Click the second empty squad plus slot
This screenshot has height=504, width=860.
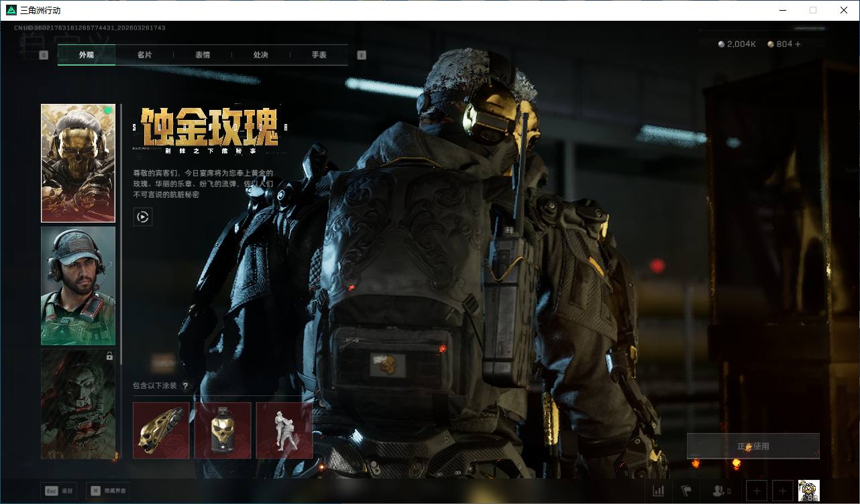(x=783, y=491)
